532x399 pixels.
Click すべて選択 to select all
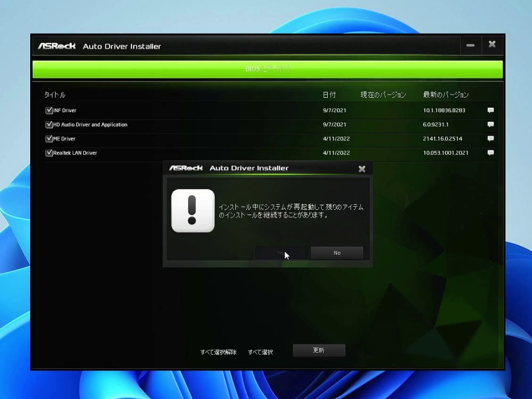coord(260,352)
